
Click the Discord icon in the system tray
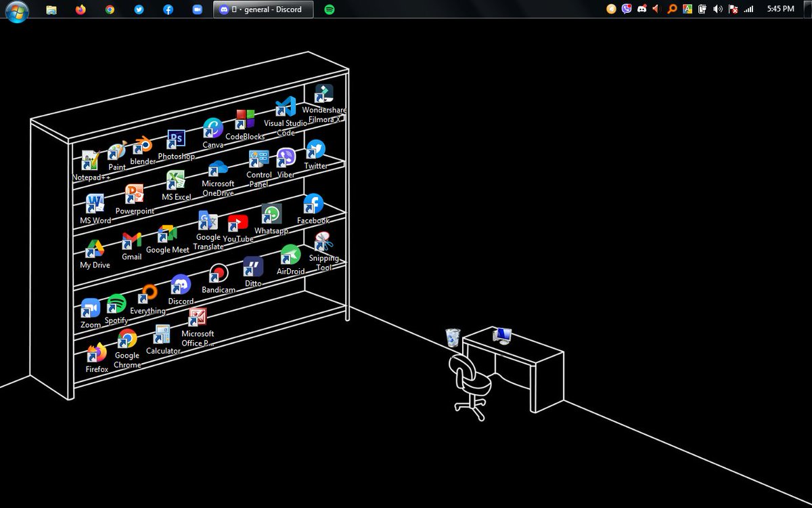pyautogui.click(x=641, y=9)
